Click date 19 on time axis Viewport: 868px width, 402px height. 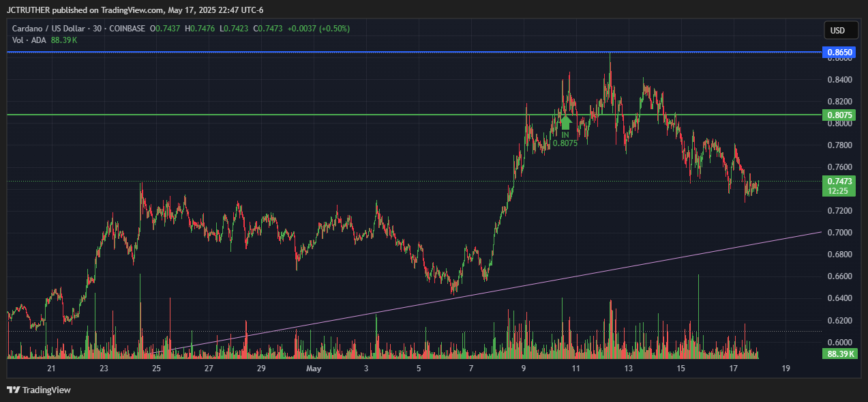pos(786,369)
